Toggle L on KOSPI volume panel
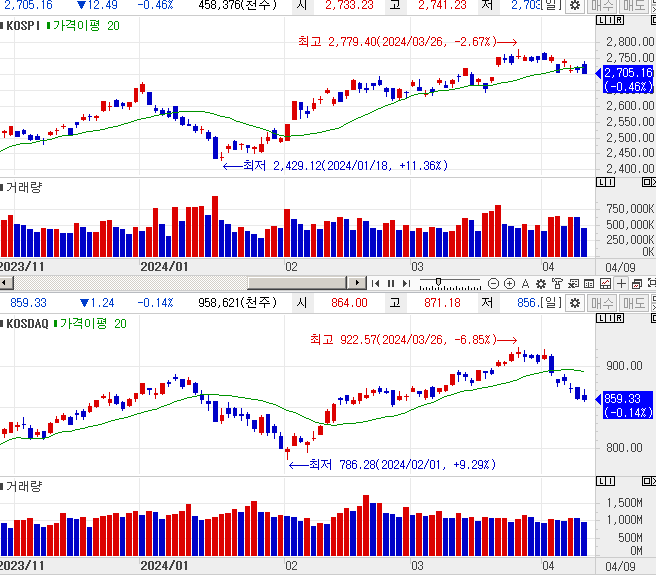The width and height of the screenshot is (656, 575). click(x=601, y=182)
